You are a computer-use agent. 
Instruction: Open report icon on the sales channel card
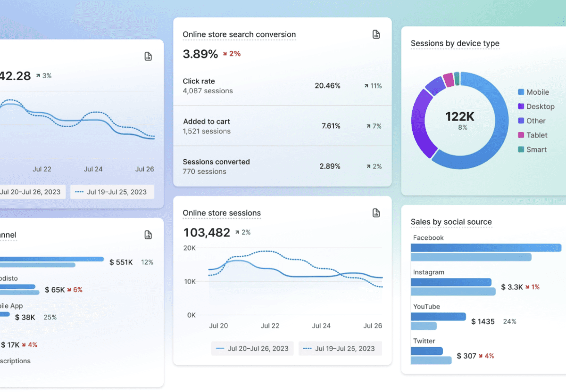[148, 235]
